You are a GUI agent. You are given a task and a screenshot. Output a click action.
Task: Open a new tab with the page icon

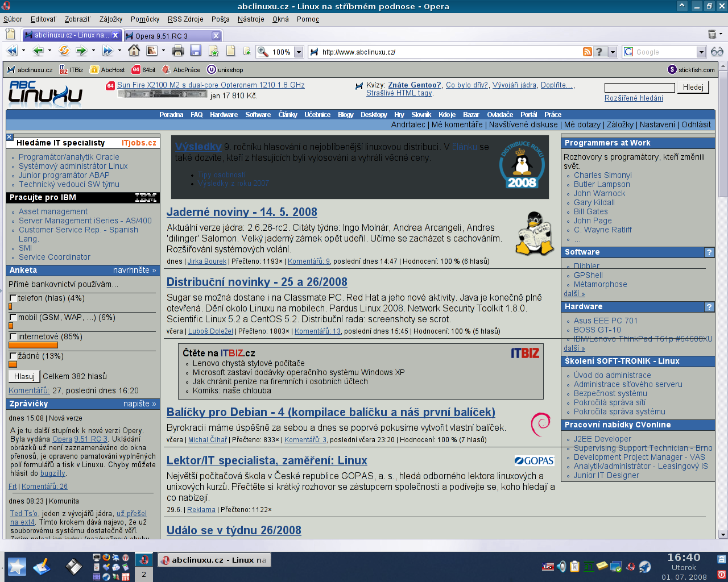10,35
